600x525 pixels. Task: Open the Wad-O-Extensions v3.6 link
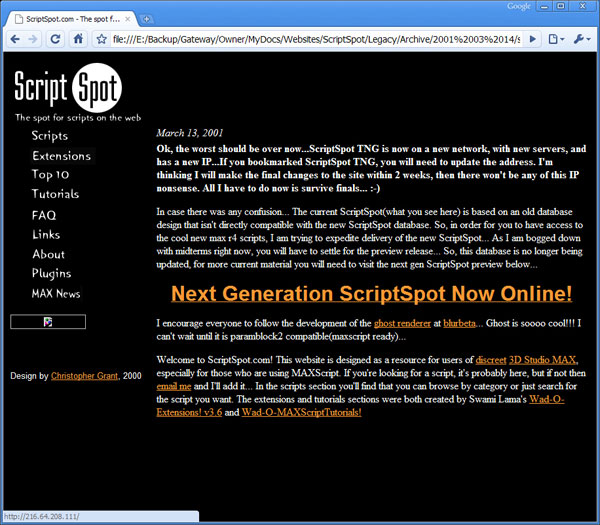click(x=360, y=406)
